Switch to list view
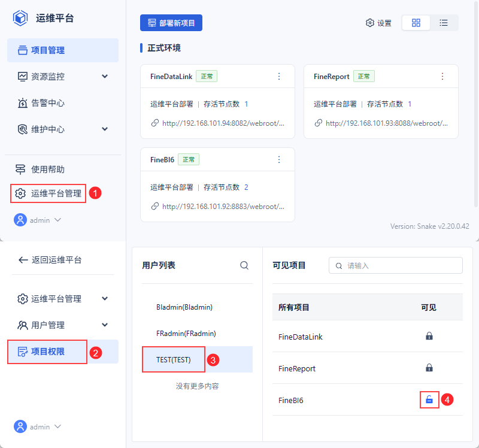 pyautogui.click(x=444, y=23)
